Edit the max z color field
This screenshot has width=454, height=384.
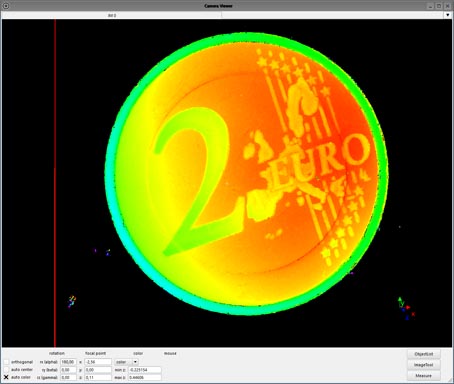tap(145, 377)
